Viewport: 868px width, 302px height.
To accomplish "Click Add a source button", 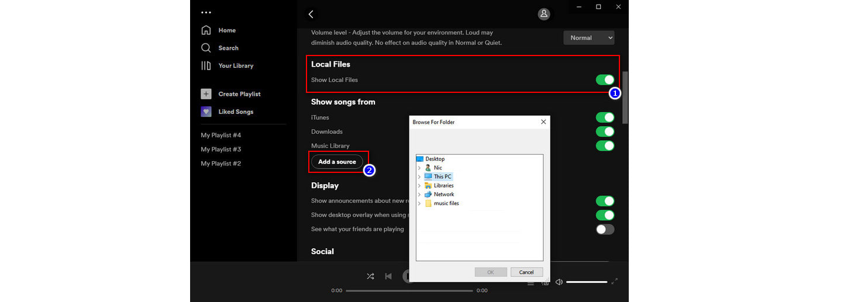I will (337, 162).
